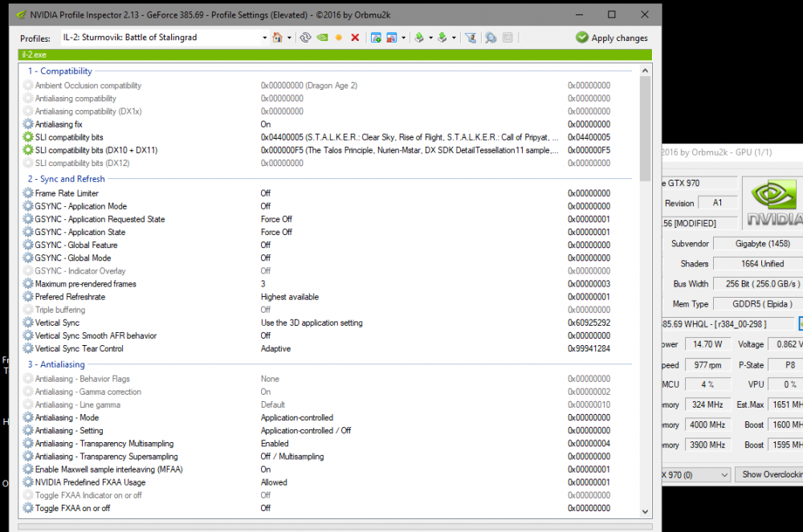Click the refresh profile swirl icon
This screenshot has height=532, width=803.
click(305, 38)
